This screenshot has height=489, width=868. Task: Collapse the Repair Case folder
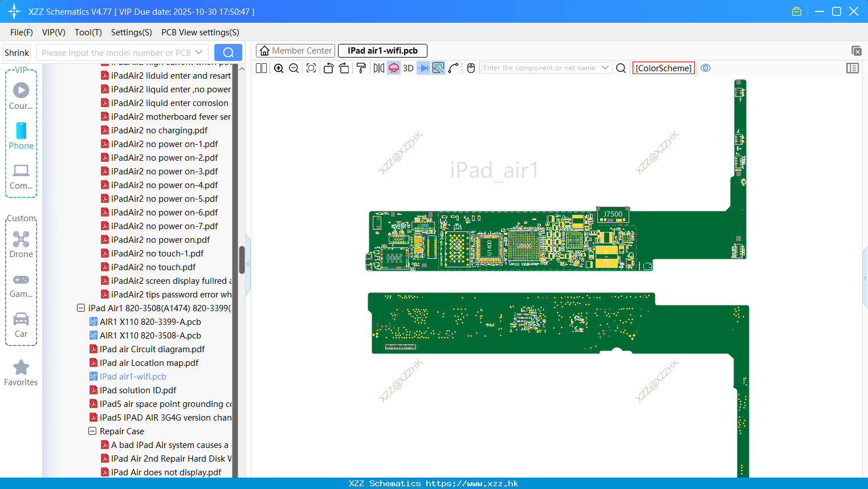click(92, 431)
